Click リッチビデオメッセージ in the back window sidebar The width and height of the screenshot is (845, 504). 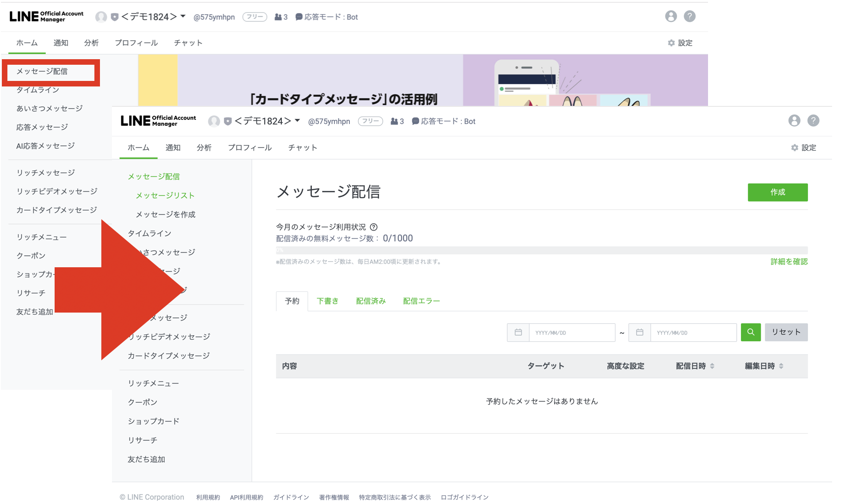coord(57,191)
